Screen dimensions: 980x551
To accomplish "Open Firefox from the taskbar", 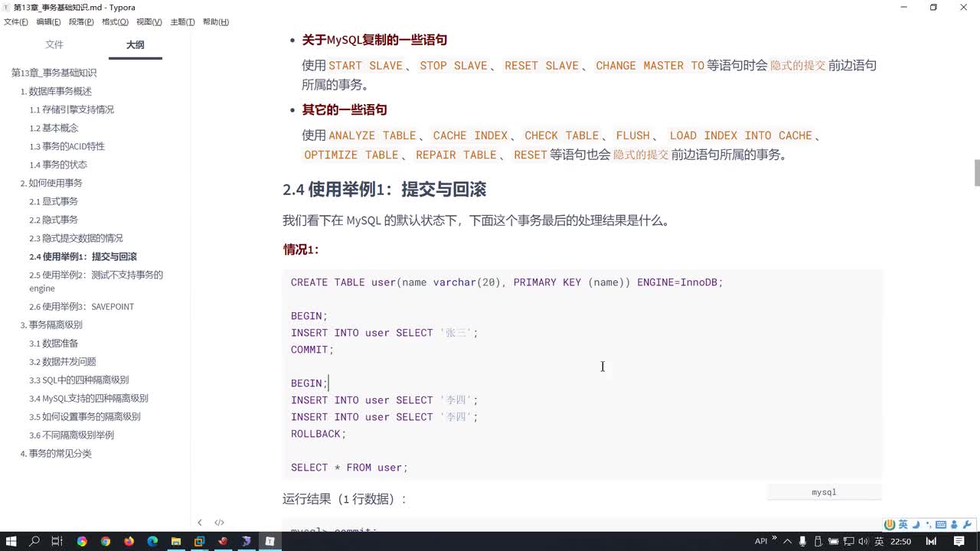I will [x=129, y=541].
